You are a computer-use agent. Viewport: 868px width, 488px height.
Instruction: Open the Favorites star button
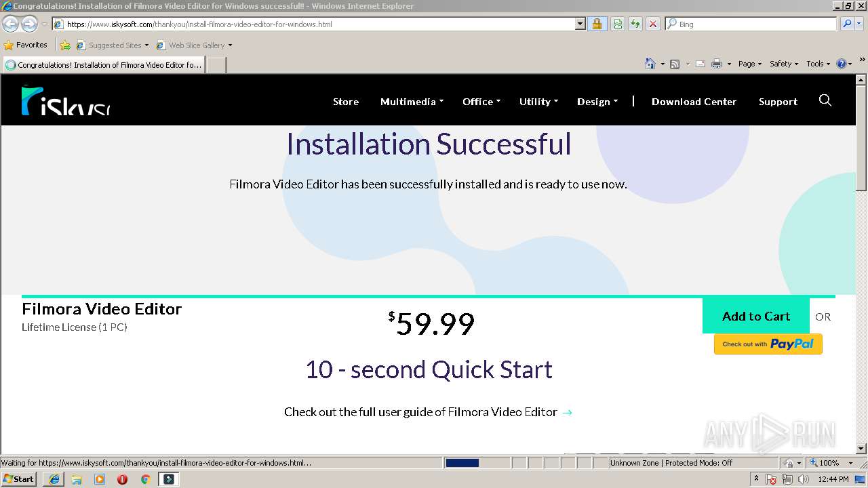pyautogui.click(x=25, y=45)
